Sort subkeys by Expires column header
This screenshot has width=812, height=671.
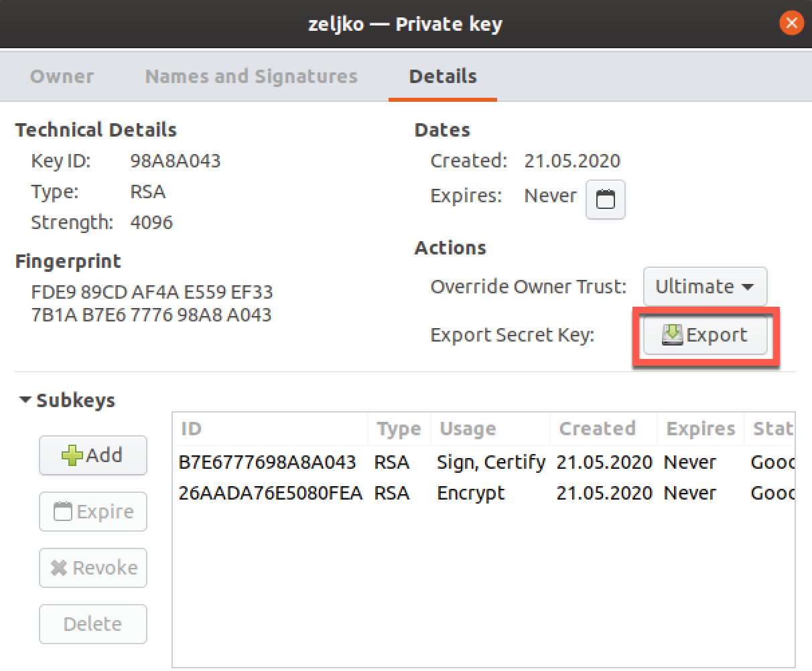tap(701, 429)
